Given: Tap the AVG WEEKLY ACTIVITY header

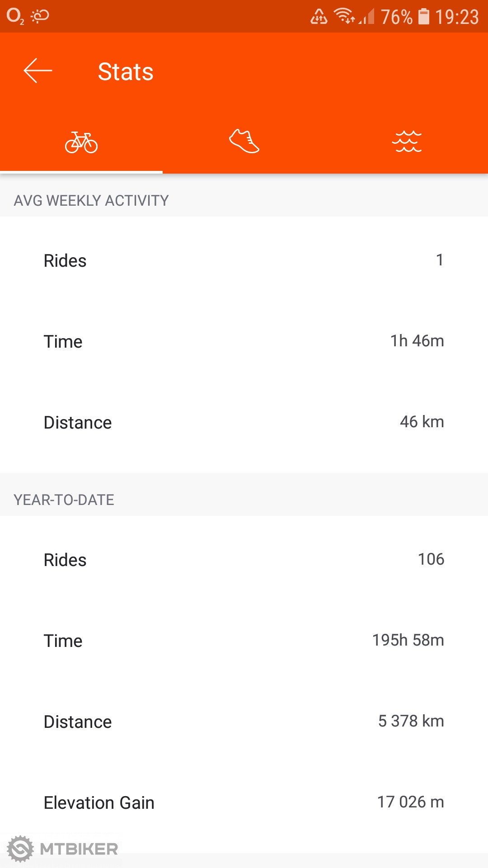Looking at the screenshot, I should [x=91, y=200].
